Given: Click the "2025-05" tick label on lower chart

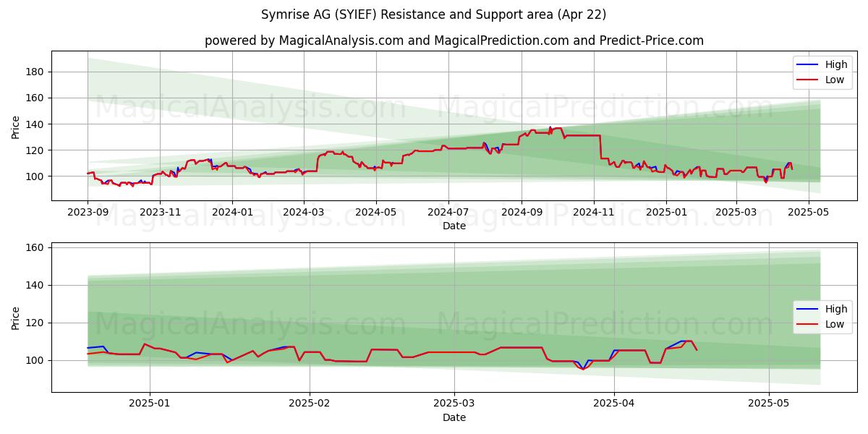Looking at the screenshot, I should tap(769, 404).
